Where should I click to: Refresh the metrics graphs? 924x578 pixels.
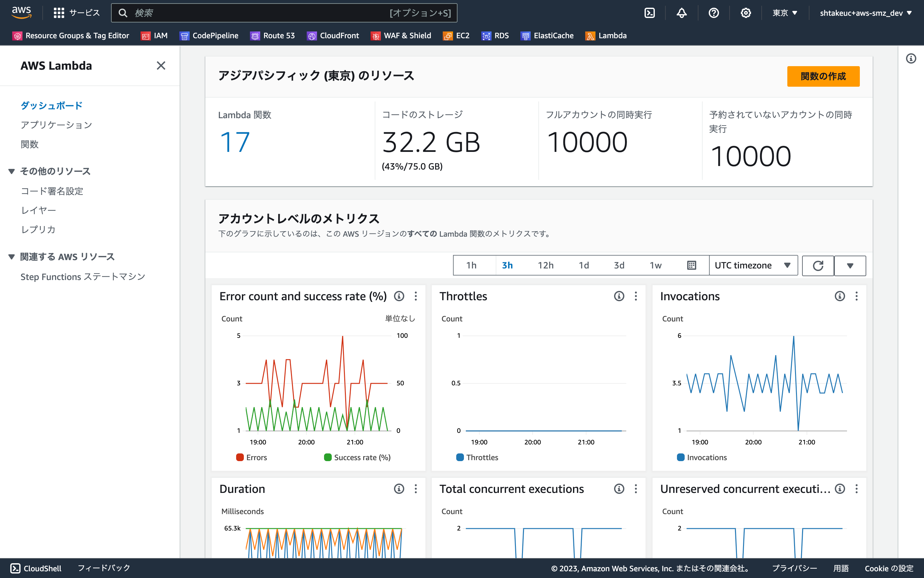coord(818,266)
